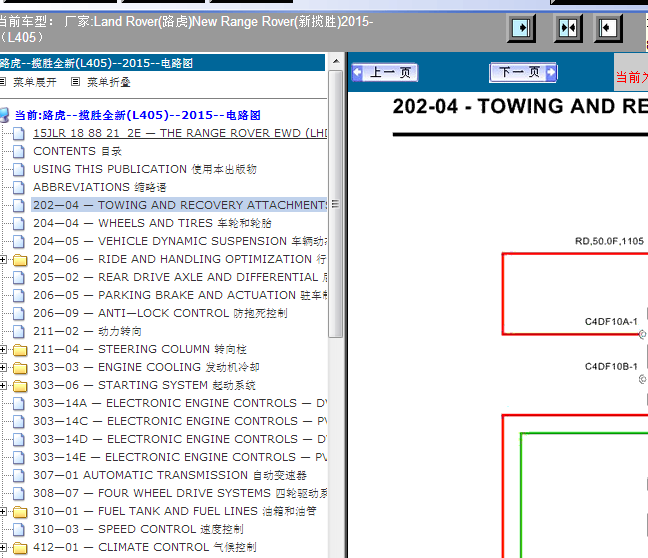Click the expand-left panel arrow icon

click(608, 28)
